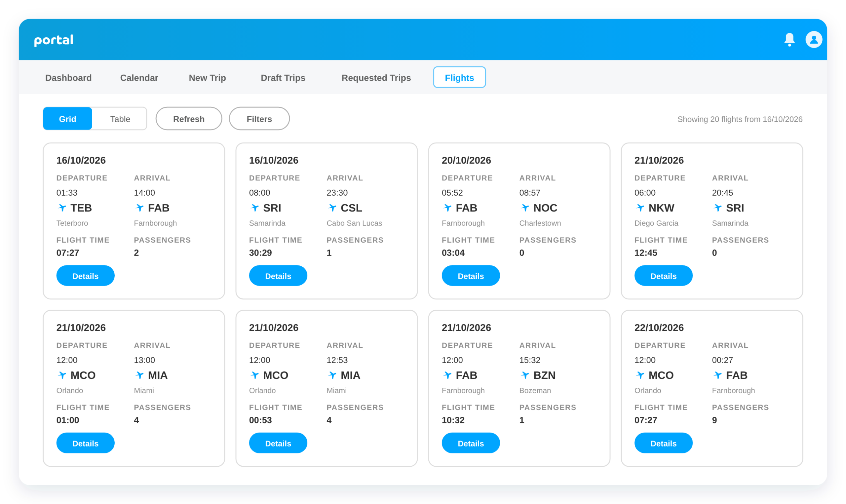This screenshot has width=846, height=504.
Task: View Details for 22/10/2026 MCO to FAB flight
Action: [663, 443]
